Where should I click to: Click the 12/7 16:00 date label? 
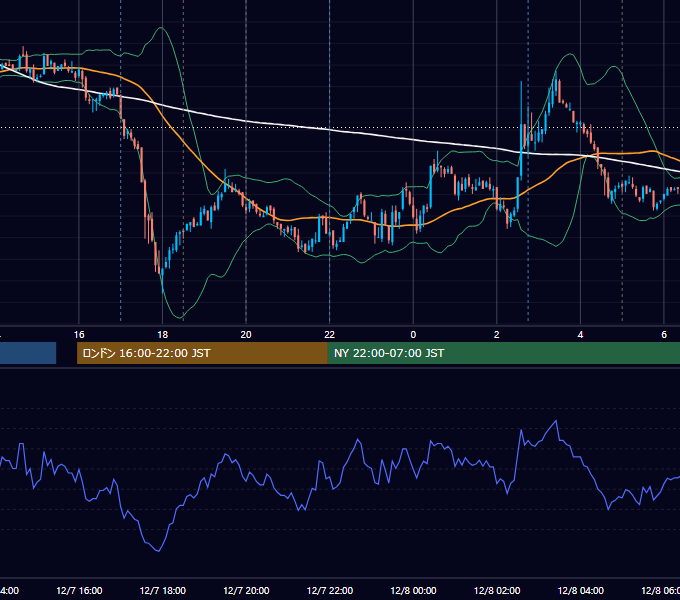79,590
